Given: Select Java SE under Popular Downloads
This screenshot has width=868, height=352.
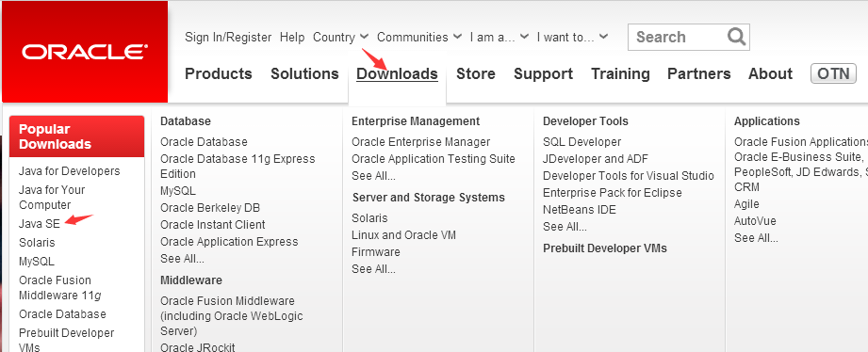Looking at the screenshot, I should pyautogui.click(x=40, y=224).
